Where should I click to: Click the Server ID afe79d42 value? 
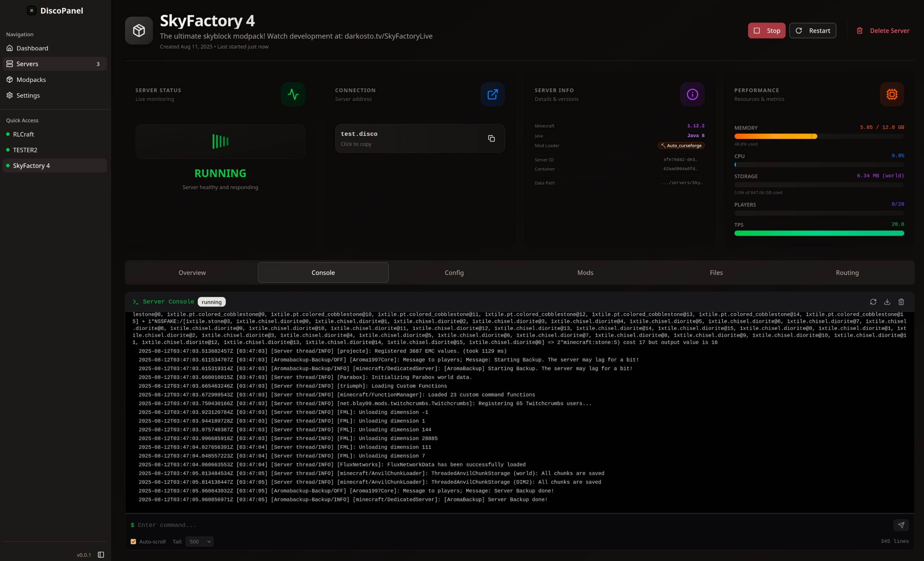pyautogui.click(x=680, y=160)
